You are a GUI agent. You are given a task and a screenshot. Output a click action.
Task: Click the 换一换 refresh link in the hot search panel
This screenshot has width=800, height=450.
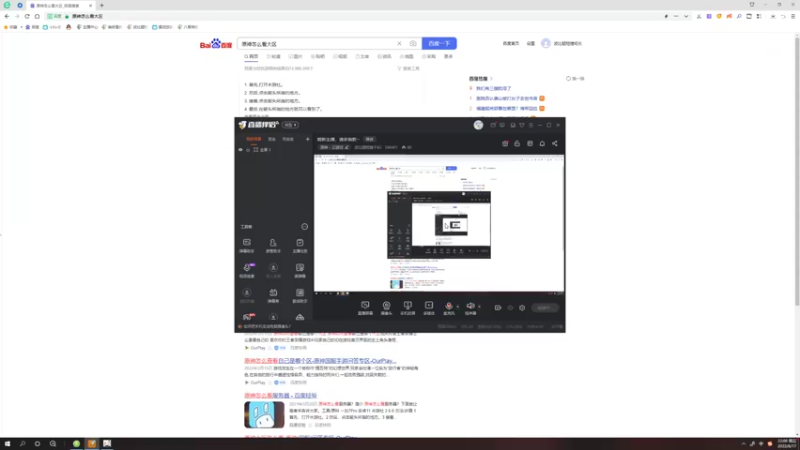(x=575, y=79)
